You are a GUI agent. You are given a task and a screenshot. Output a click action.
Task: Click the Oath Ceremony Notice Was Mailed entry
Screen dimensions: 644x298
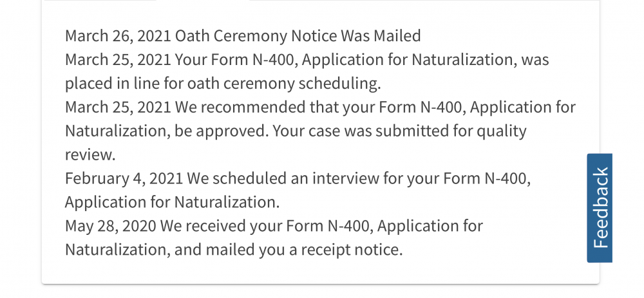tap(298, 35)
